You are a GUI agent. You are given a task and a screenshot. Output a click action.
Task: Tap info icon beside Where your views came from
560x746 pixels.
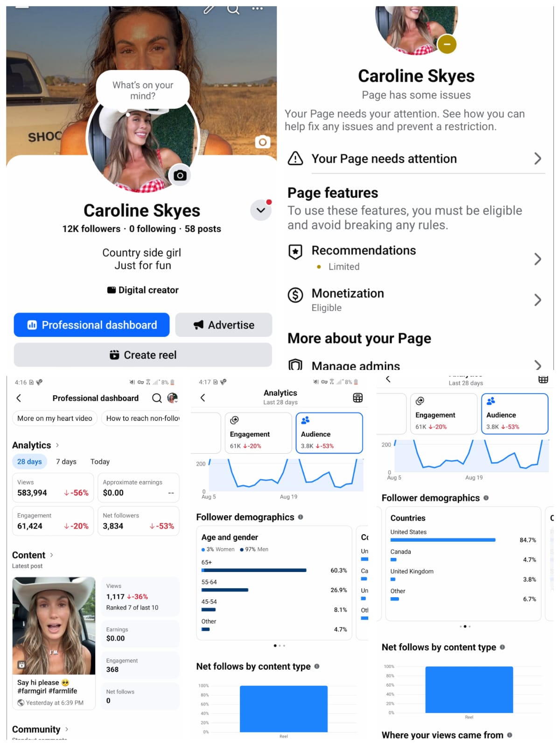510,735
